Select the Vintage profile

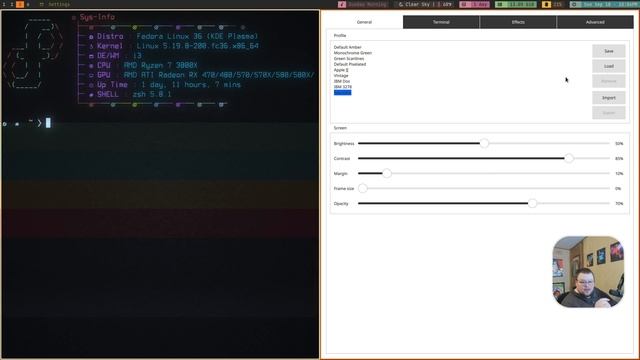pos(341,76)
